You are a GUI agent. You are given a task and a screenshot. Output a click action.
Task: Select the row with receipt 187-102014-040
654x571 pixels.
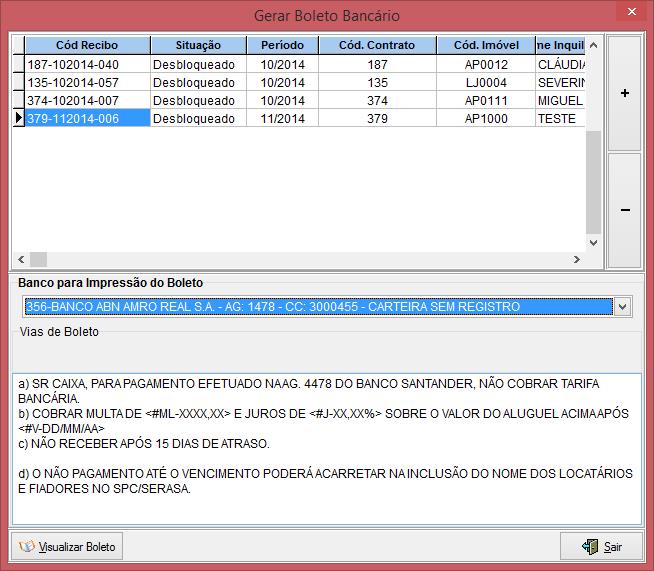(x=88, y=64)
